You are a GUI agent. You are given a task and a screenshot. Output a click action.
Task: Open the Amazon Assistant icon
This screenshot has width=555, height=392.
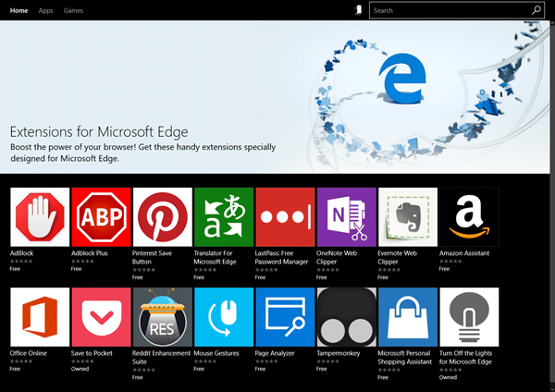(x=469, y=217)
